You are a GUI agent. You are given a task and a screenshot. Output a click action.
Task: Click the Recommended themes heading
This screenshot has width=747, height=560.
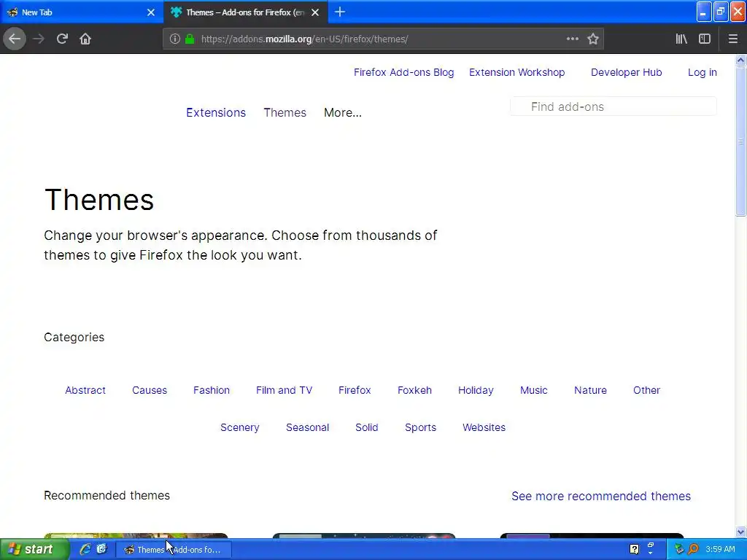[107, 495]
